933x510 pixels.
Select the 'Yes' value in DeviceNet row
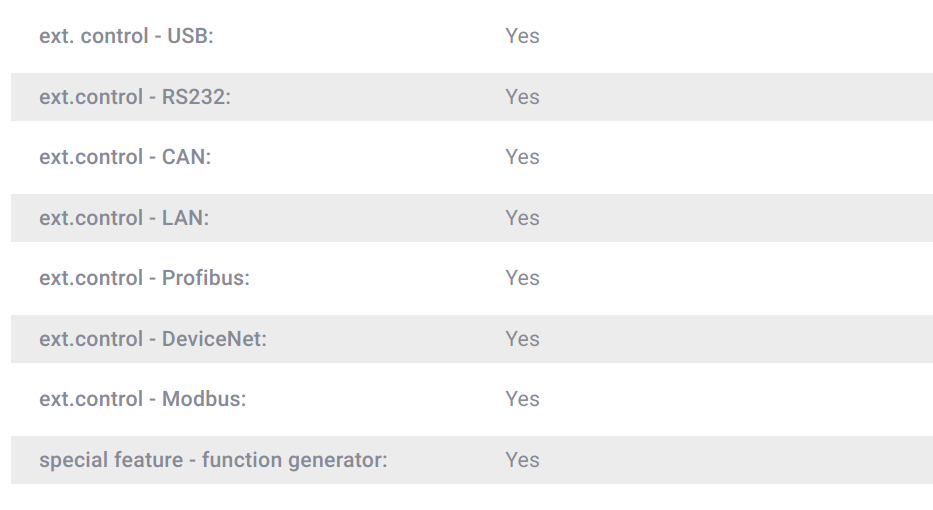pyautogui.click(x=522, y=339)
